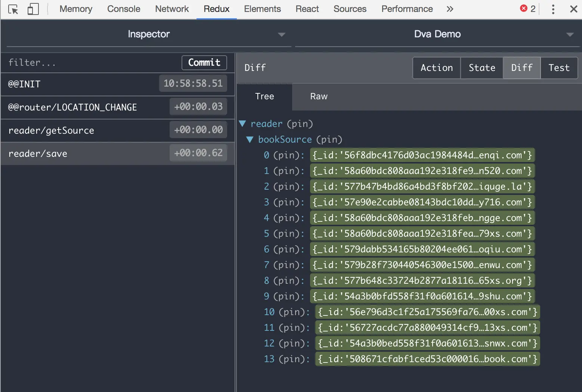Image resolution: width=582 pixels, height=392 pixels.
Task: Click the diff value ending 00xs.com
Action: pos(428,312)
